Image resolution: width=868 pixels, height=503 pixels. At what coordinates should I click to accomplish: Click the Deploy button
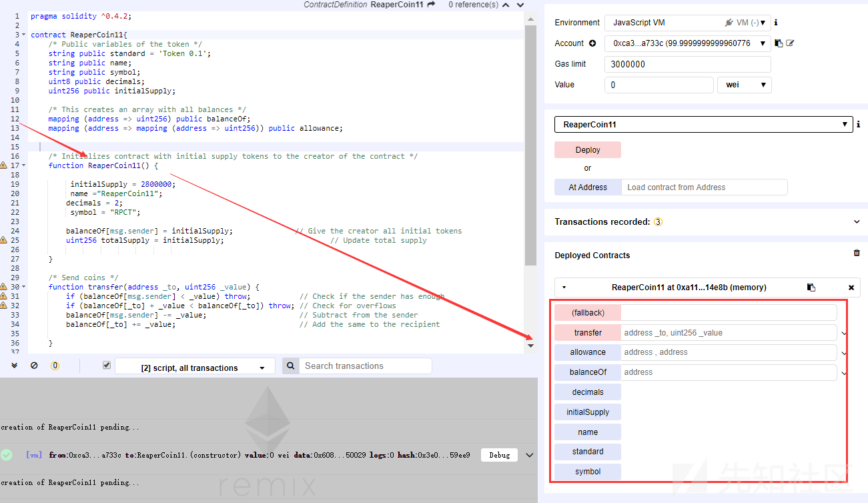pyautogui.click(x=587, y=150)
